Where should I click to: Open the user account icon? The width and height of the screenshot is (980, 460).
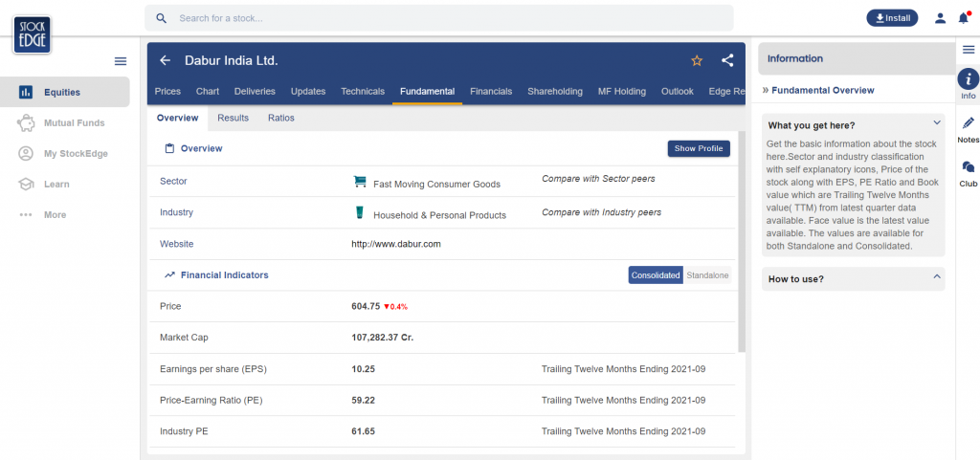tap(940, 18)
